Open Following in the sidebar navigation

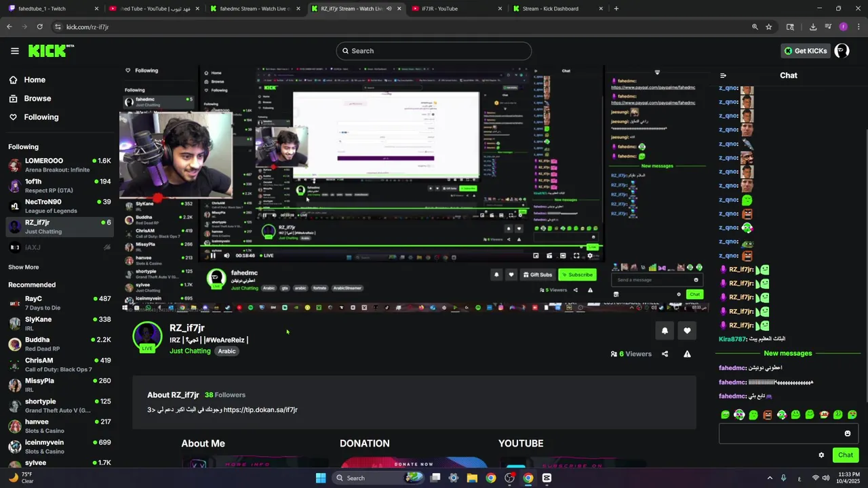(41, 117)
